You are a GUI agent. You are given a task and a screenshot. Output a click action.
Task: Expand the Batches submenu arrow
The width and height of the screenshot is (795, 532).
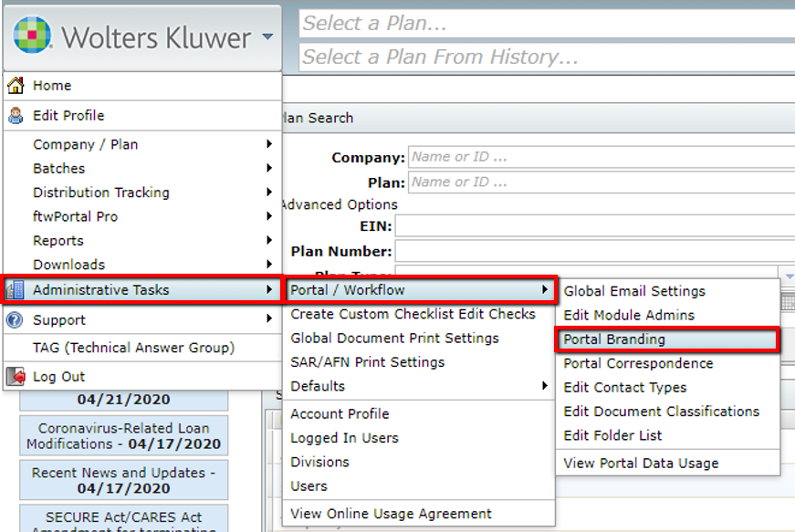pyautogui.click(x=269, y=168)
